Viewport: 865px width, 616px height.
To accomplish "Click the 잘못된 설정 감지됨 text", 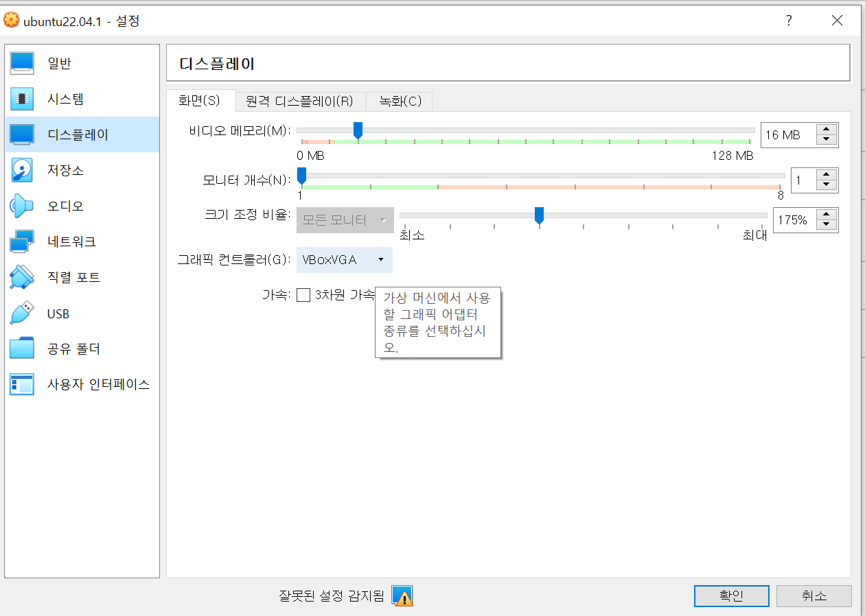I will click(332, 595).
